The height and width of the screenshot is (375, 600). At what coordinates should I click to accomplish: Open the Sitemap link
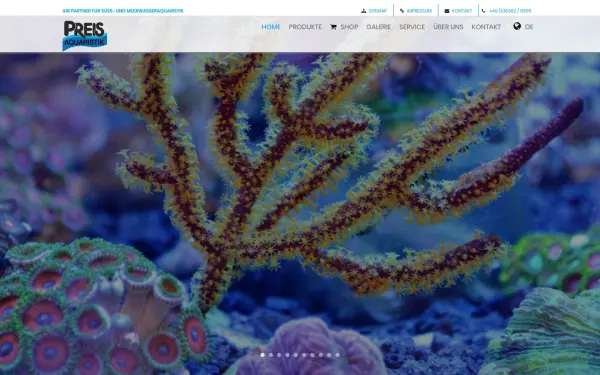[x=378, y=11]
